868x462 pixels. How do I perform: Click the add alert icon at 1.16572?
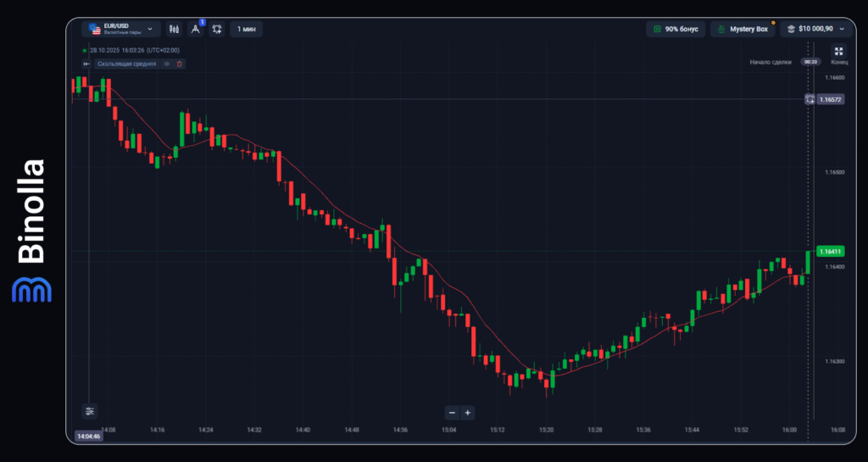coord(810,99)
